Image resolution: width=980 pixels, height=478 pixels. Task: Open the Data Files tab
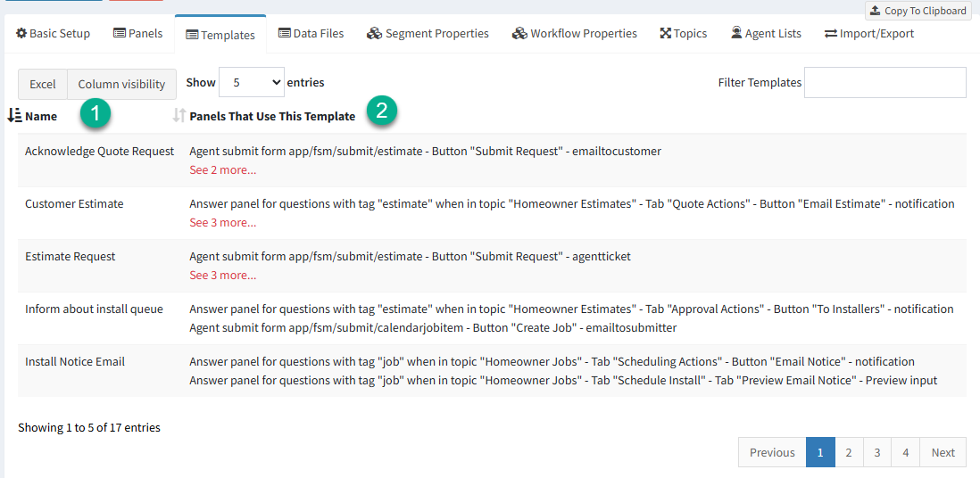point(311,33)
